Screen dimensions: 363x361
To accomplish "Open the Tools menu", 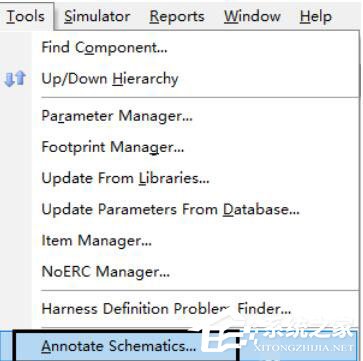I will [26, 16].
